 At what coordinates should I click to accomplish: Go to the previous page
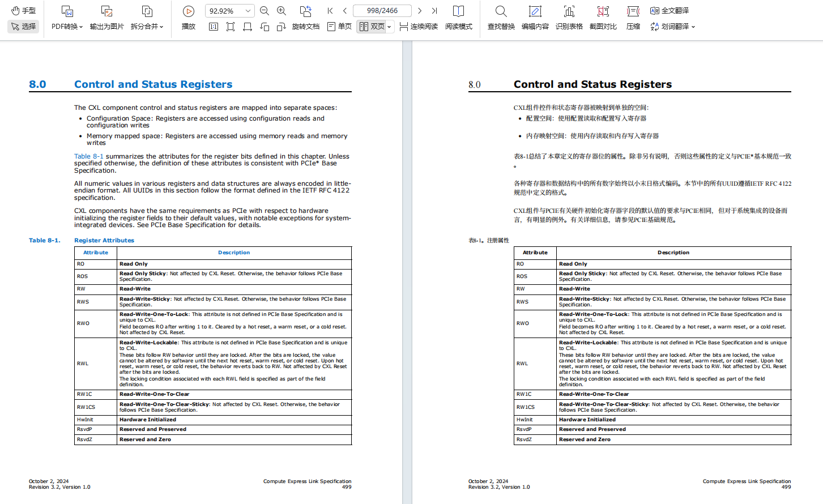pyautogui.click(x=345, y=11)
